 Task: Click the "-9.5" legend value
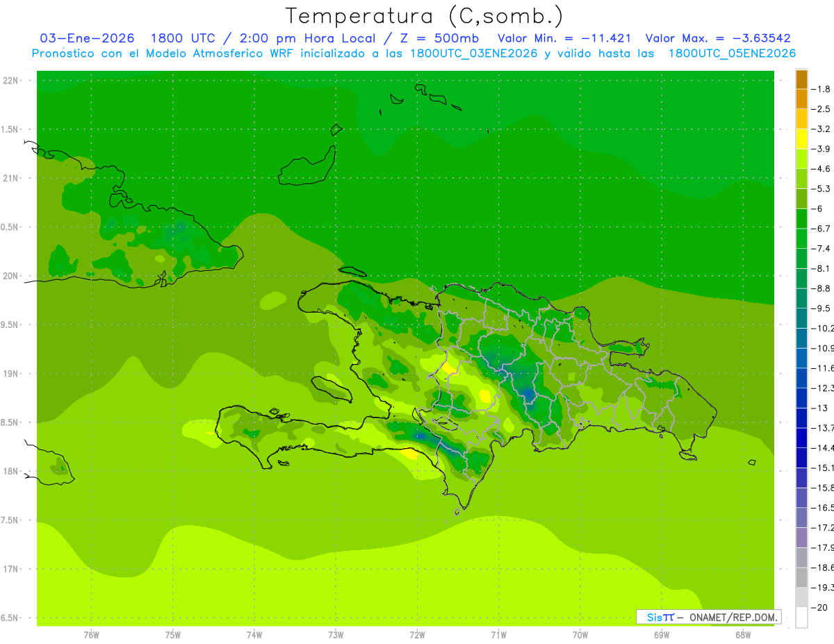point(821,308)
